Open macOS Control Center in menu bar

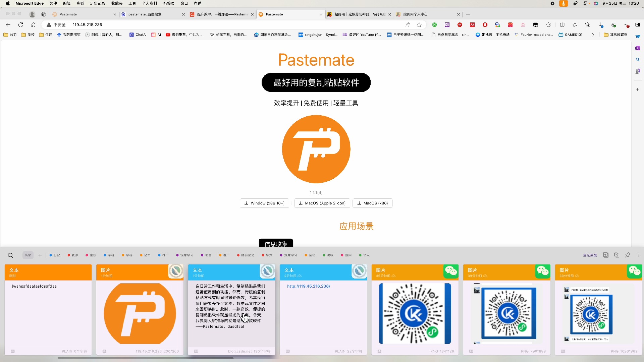tap(586, 3)
